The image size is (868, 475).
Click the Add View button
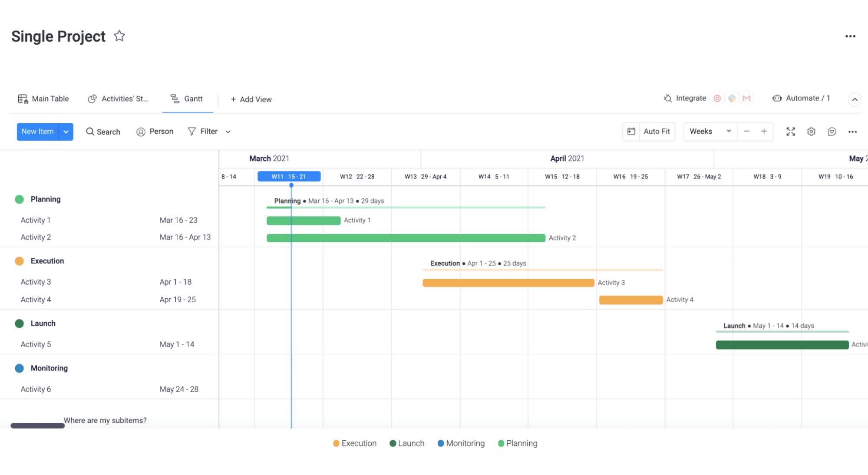coord(251,99)
